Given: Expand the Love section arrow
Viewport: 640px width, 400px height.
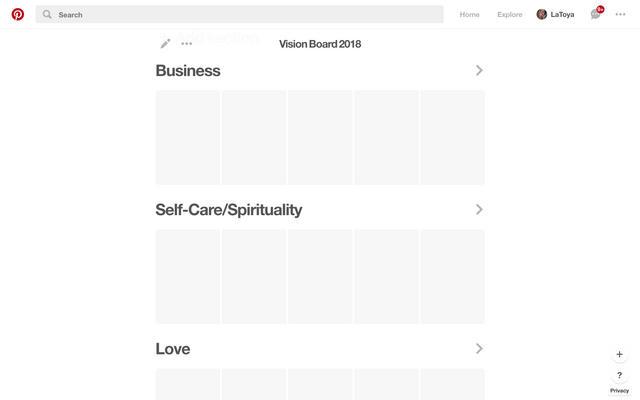Looking at the screenshot, I should coord(479,349).
